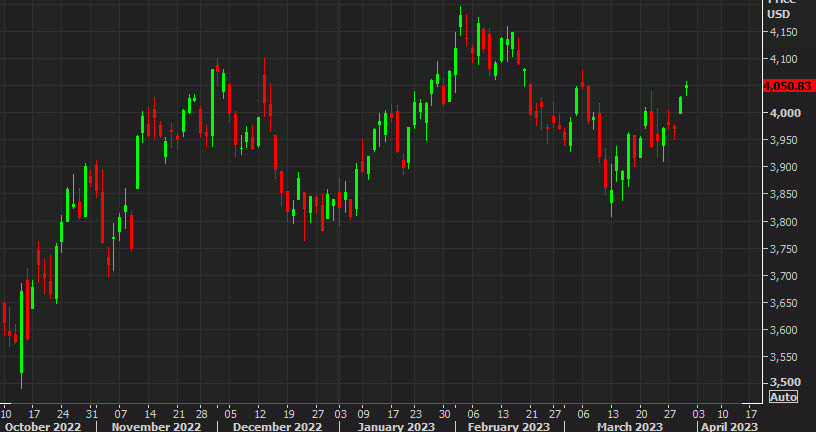
Task: Click the 3,600 price axis label
Action: pos(783,330)
